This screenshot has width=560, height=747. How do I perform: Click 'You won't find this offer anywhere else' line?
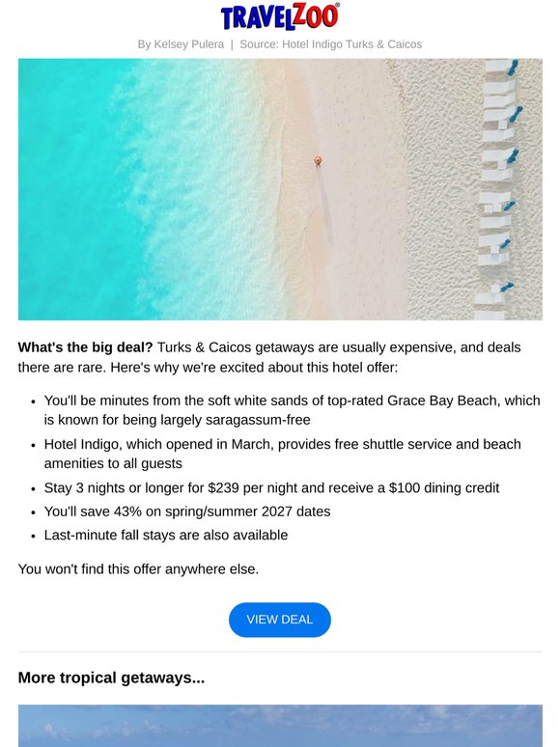coord(138,568)
